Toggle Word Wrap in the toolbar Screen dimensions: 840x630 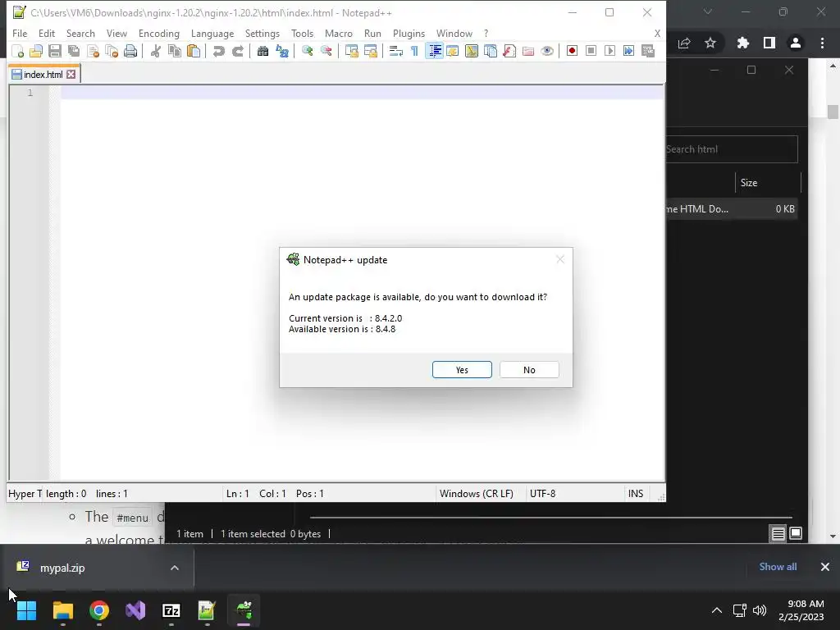(396, 51)
